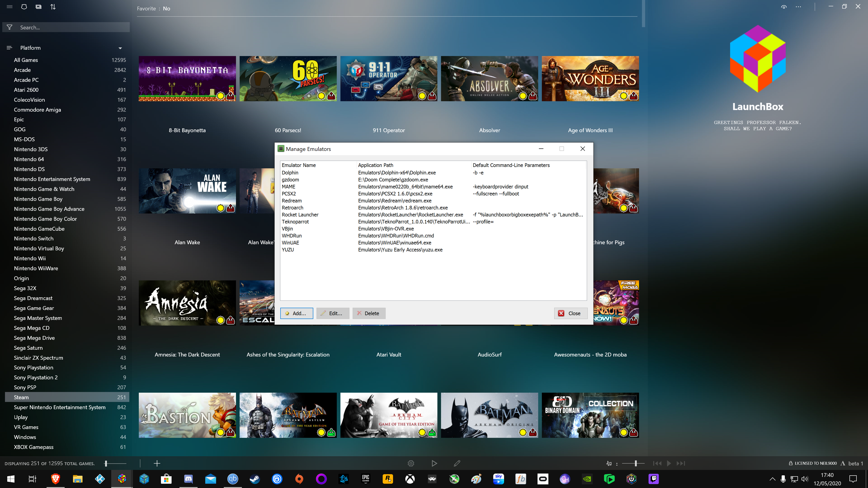Select Steam platform
The height and width of the screenshot is (488, 868).
pyautogui.click(x=67, y=397)
